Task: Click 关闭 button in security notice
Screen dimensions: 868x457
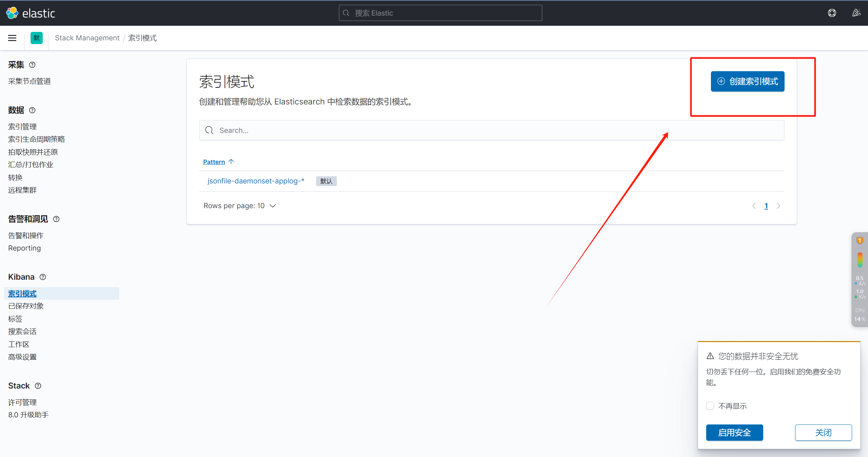Action: (823, 433)
